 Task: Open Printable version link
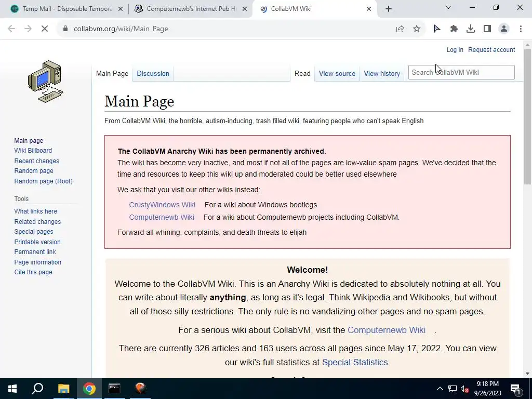tap(37, 242)
